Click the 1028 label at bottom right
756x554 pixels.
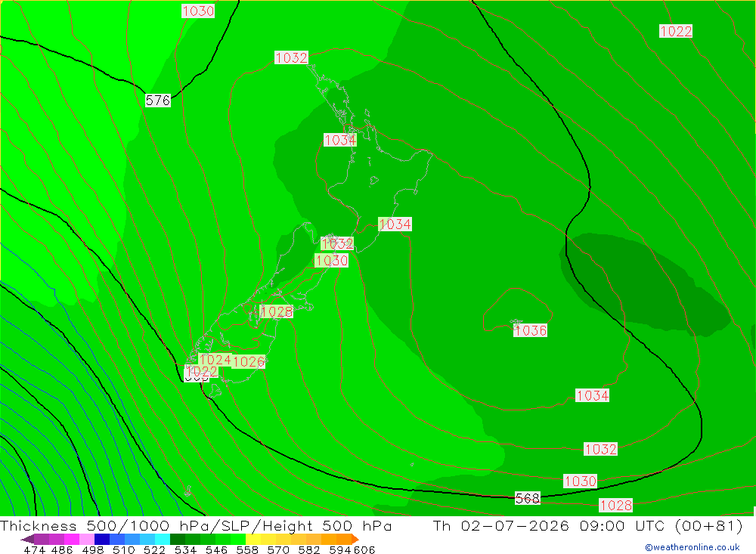615,505
